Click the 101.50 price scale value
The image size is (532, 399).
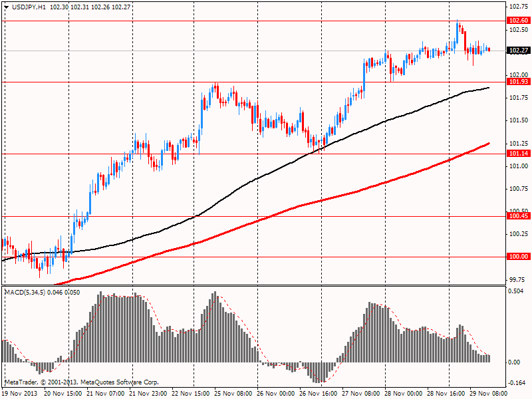click(519, 120)
